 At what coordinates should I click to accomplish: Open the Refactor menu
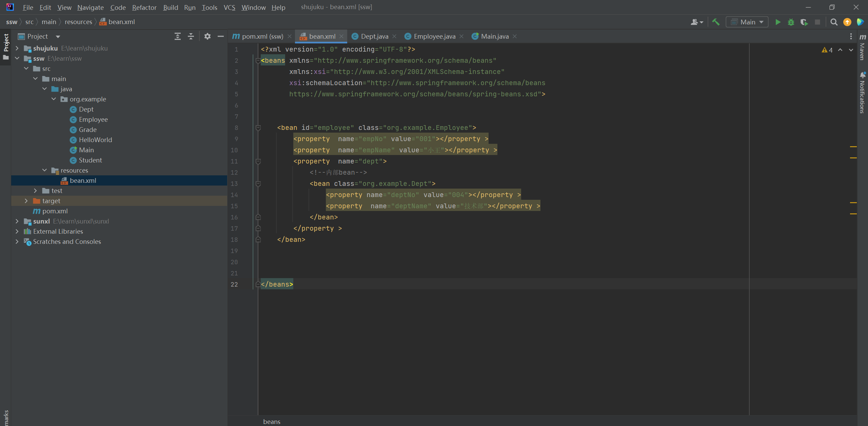pos(144,7)
